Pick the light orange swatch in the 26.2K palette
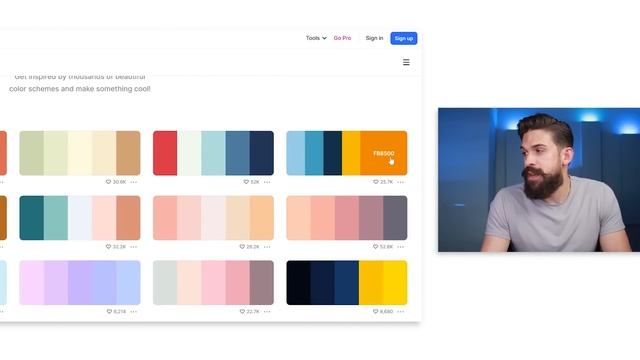640x360 pixels. pos(262,218)
